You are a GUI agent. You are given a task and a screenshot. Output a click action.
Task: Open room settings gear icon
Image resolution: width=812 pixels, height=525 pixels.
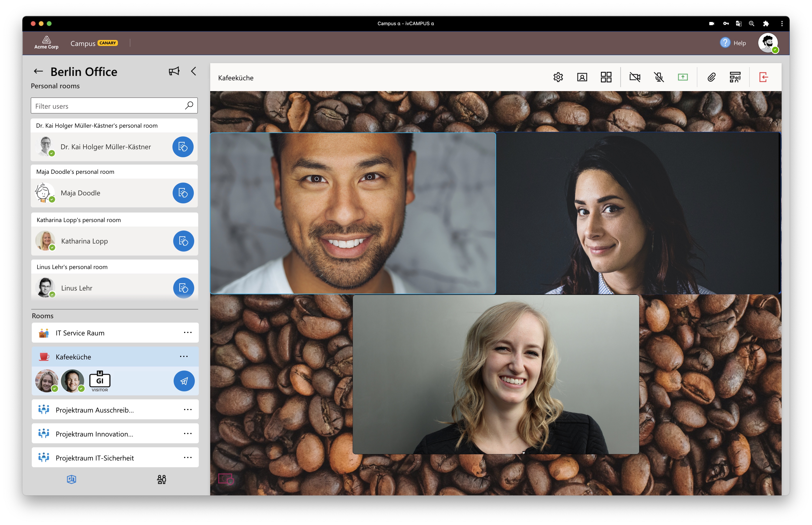[x=558, y=77]
